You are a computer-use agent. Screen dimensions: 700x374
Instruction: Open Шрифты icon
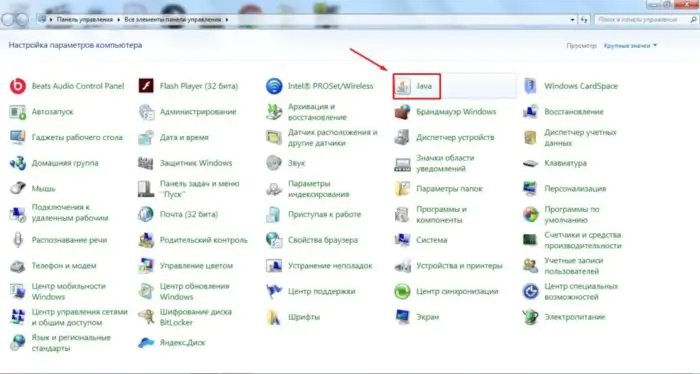274,317
